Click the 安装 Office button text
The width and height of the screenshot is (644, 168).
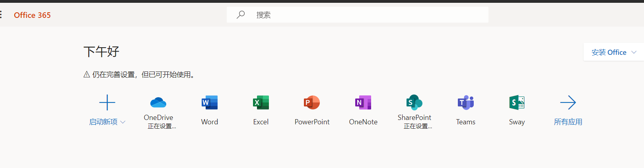(609, 52)
